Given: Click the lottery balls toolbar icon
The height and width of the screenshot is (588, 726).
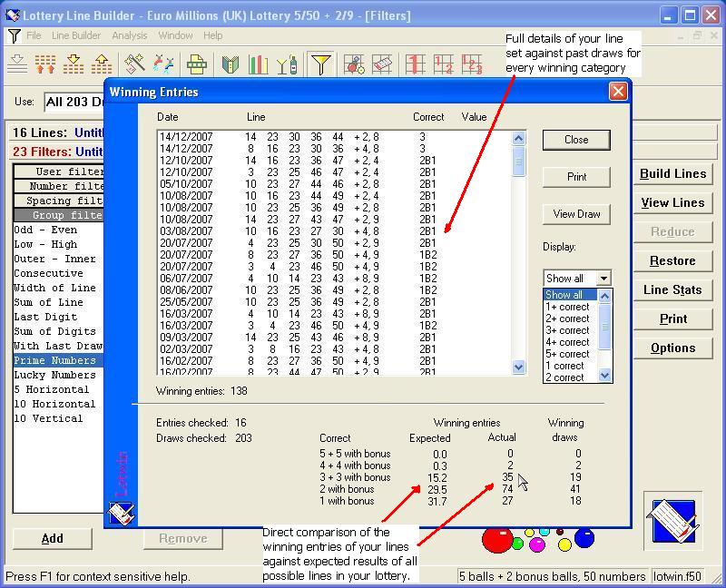Looking at the screenshot, I should tap(354, 64).
